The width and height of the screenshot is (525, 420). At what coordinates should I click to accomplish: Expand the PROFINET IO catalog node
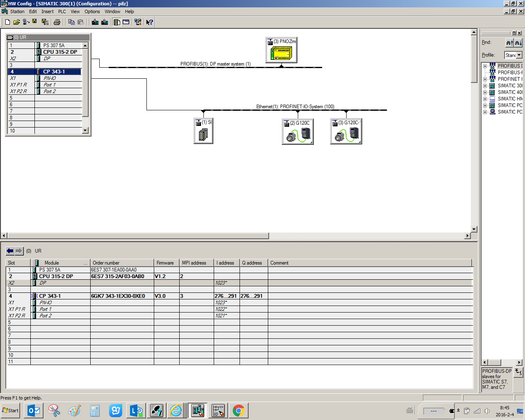tap(485, 79)
